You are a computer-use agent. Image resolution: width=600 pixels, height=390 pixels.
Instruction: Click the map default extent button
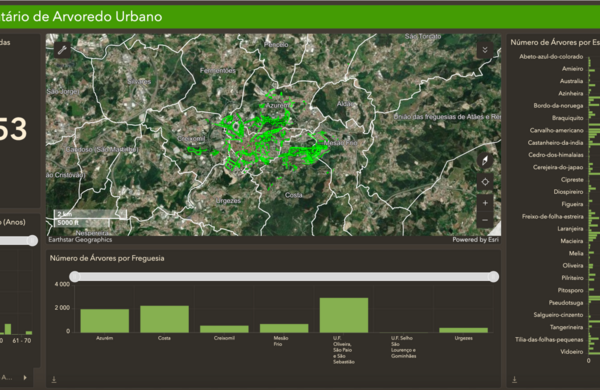pyautogui.click(x=485, y=182)
